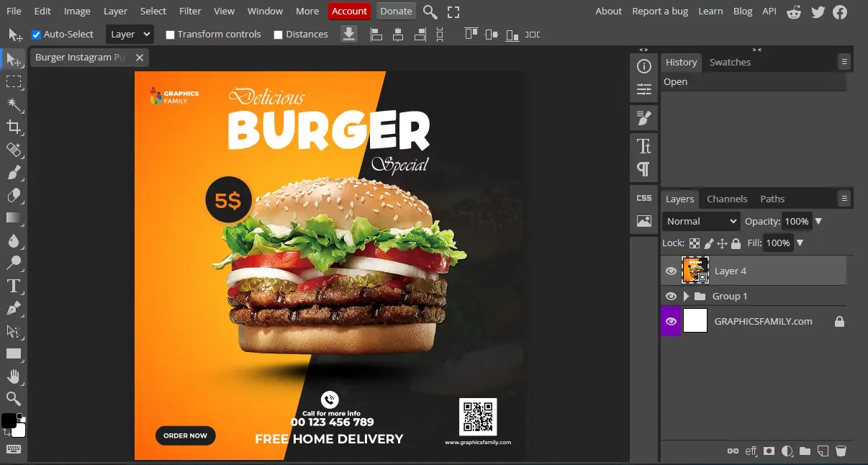Select the Rectangle Select tool
Screen dimensions: 868x465
14,82
